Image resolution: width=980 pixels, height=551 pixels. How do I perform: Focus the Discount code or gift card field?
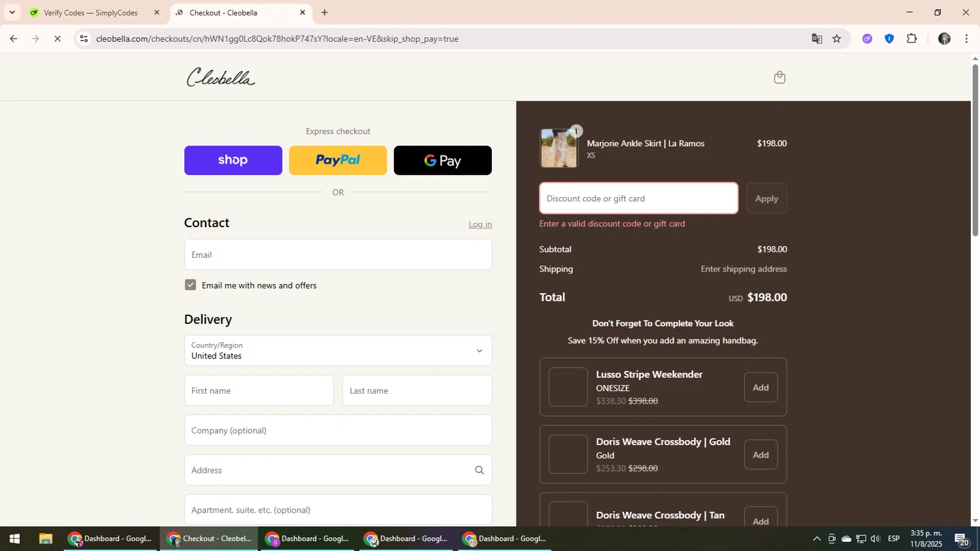(638, 198)
